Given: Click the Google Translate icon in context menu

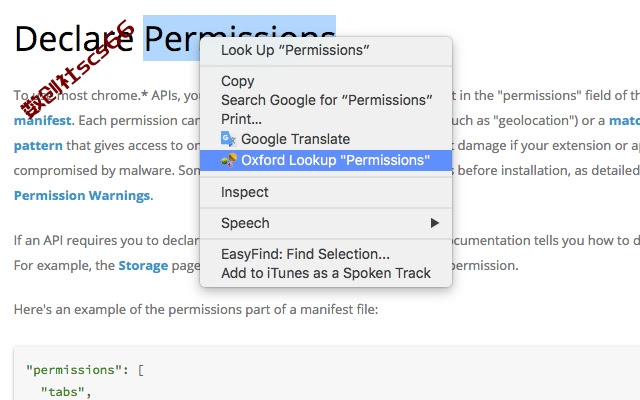Looking at the screenshot, I should pos(228,139).
